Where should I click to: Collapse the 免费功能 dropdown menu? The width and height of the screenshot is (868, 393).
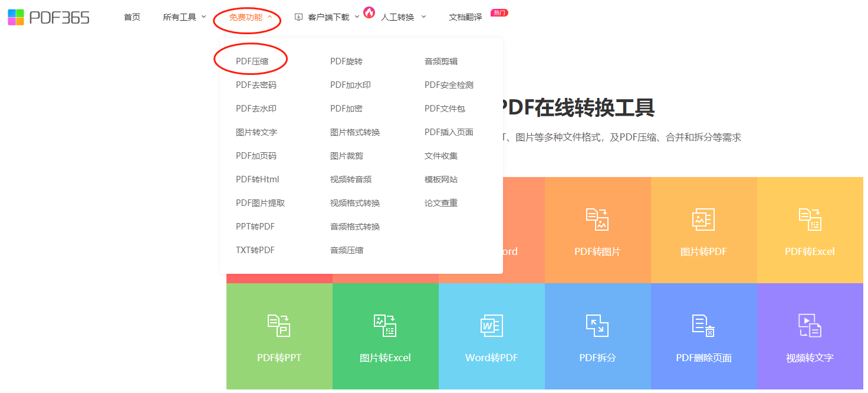pos(250,17)
